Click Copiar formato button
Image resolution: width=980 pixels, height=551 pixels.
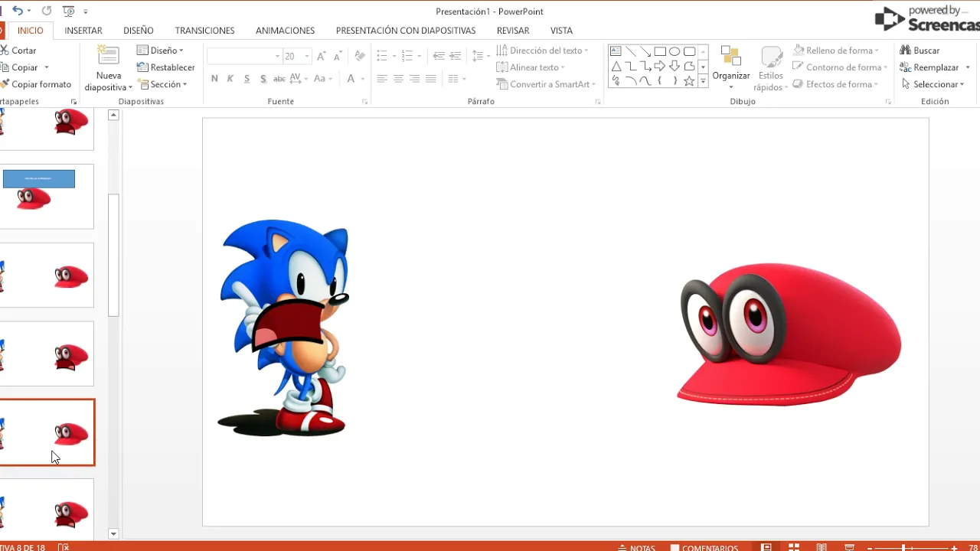36,84
